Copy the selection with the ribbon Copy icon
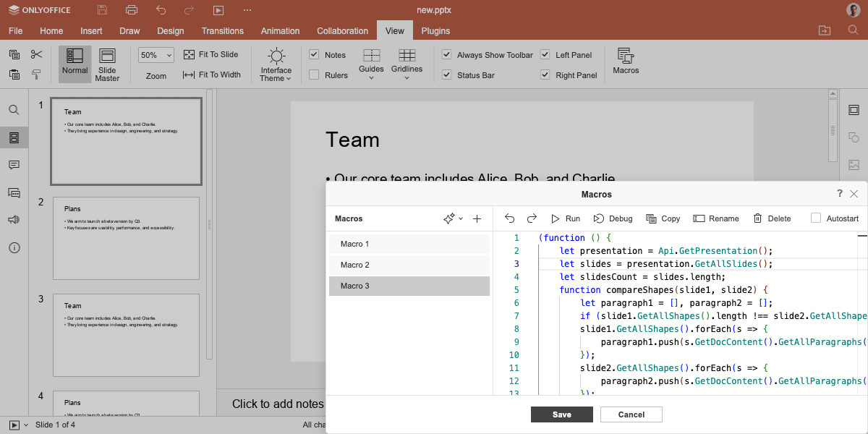 (14, 54)
